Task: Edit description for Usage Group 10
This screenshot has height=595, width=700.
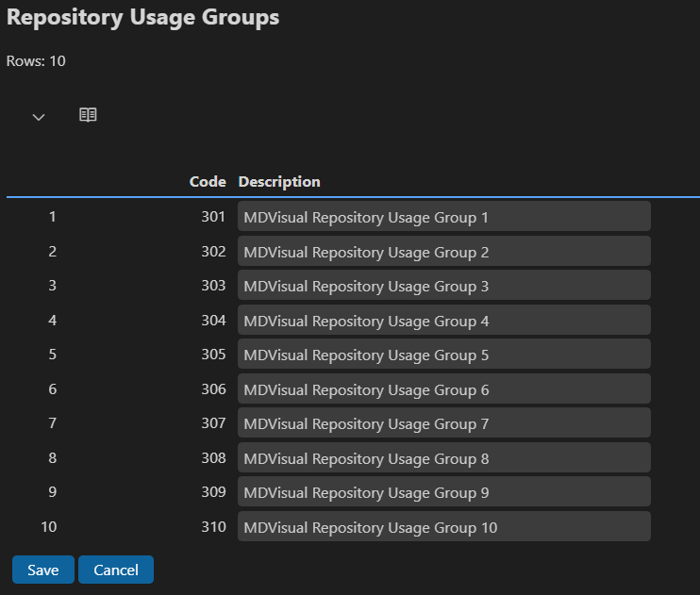Action: [444, 526]
